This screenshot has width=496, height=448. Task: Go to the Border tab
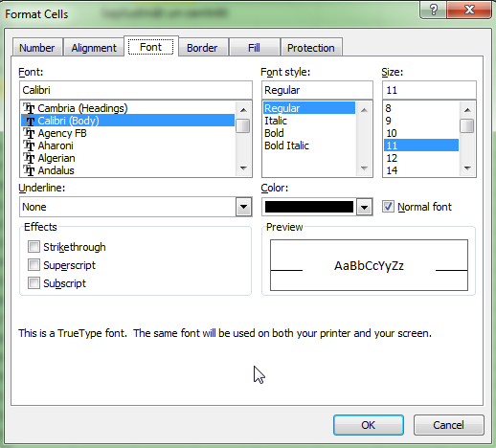point(202,48)
